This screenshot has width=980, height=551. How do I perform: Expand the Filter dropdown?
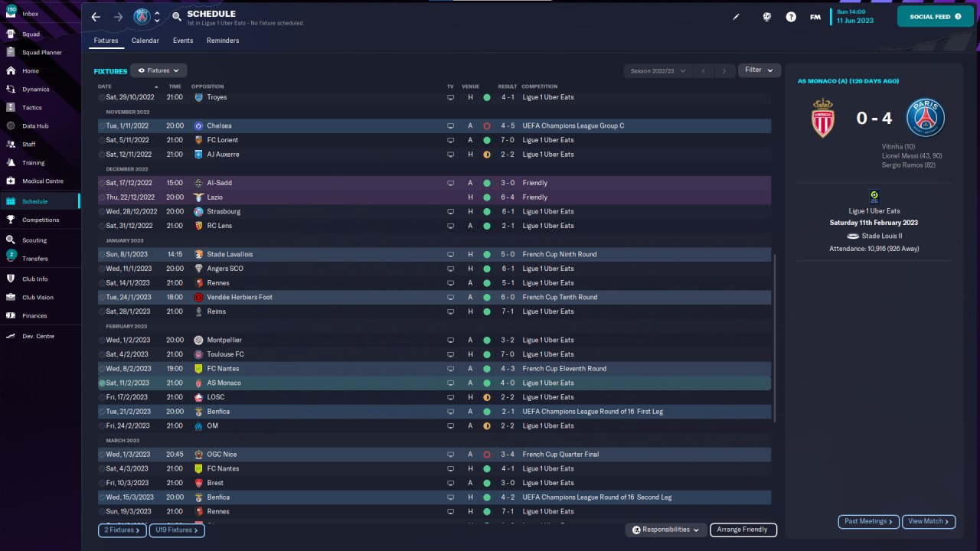click(x=759, y=70)
